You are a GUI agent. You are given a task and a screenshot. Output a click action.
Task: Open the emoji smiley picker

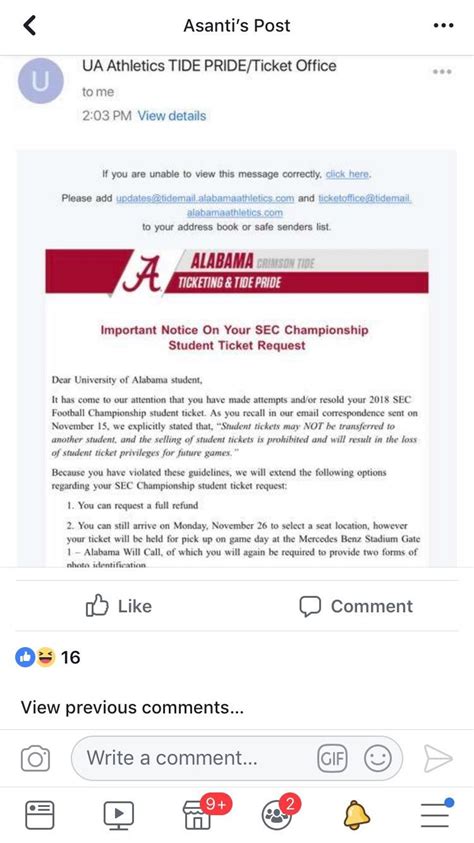pyautogui.click(x=378, y=759)
